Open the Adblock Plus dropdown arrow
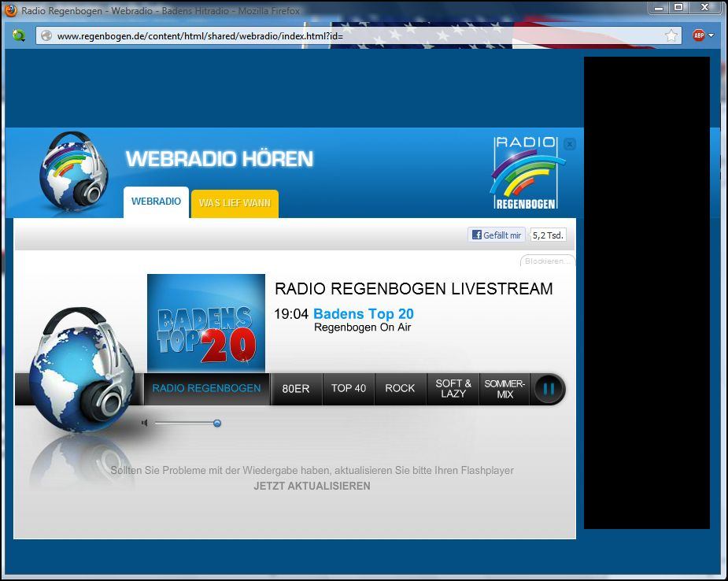Screen dimensions: 728x581 711,35
